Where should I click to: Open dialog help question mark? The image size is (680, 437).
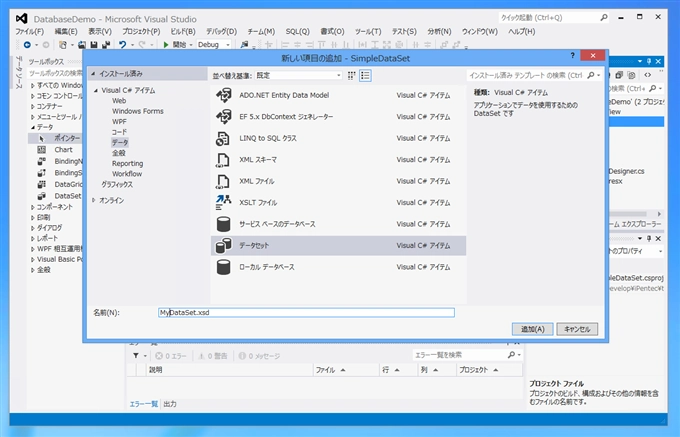click(x=572, y=55)
